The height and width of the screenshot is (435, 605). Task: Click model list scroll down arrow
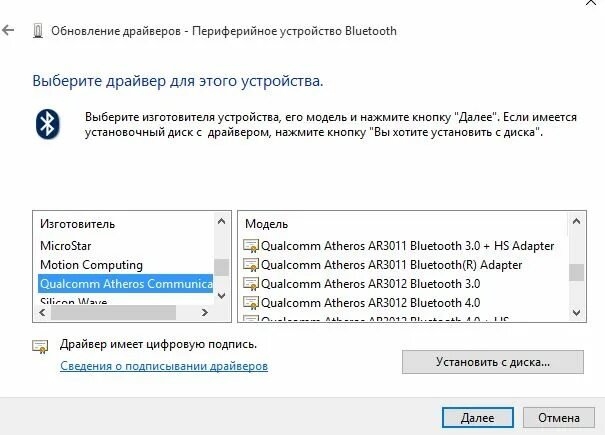click(576, 312)
